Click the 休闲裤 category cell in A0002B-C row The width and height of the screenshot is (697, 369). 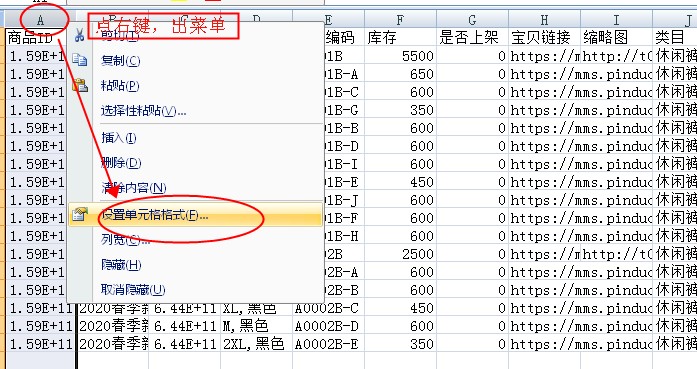coord(675,308)
